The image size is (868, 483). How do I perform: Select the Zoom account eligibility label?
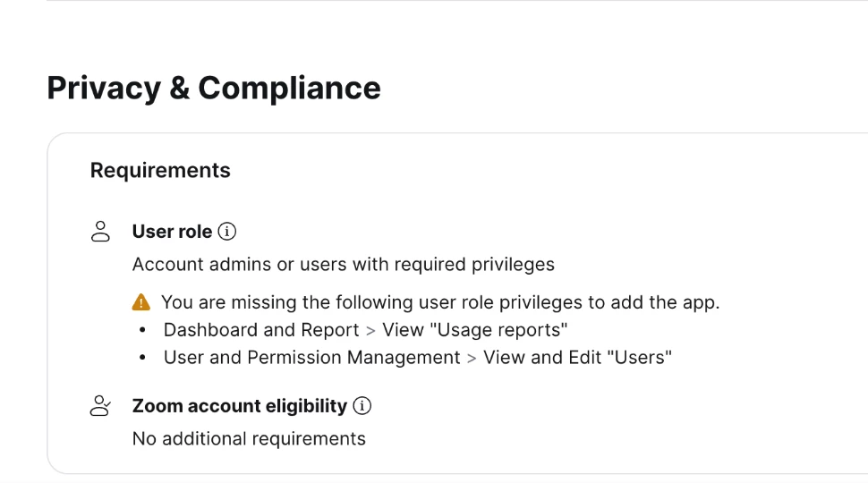pos(239,406)
